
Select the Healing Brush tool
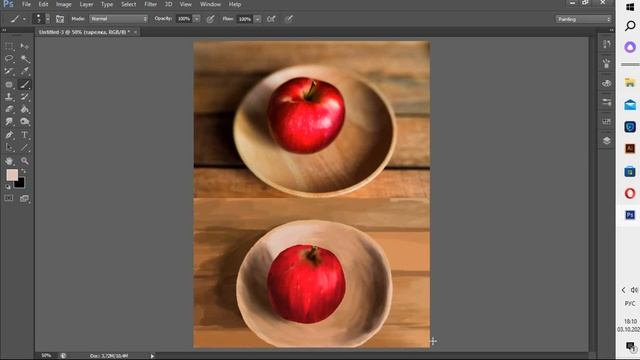click(9, 84)
